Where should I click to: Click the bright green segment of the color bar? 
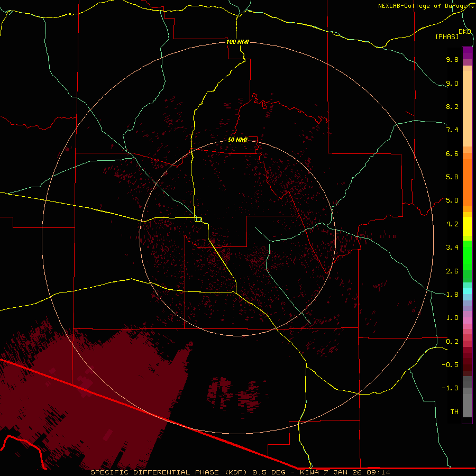tap(467, 255)
